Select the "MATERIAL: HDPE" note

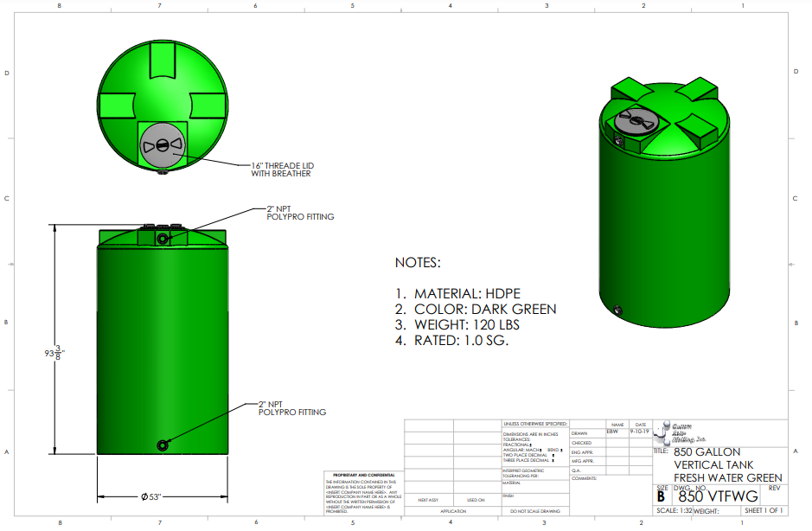[x=458, y=293]
